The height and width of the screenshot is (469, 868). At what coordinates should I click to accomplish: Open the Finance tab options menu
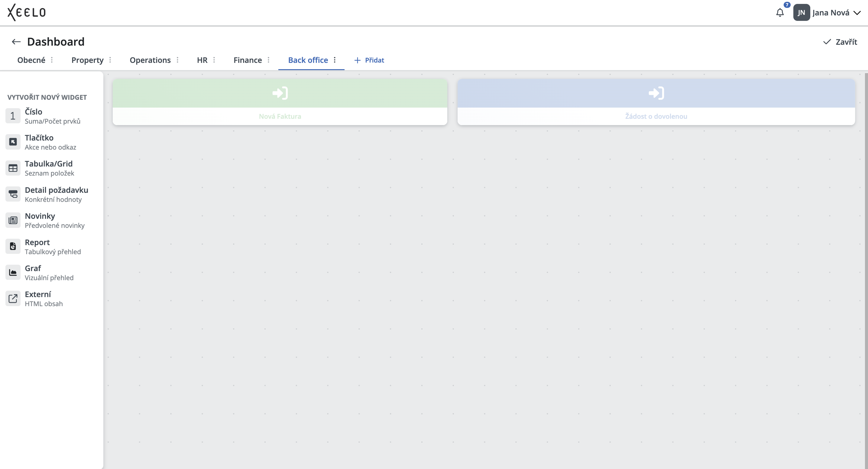tap(268, 60)
